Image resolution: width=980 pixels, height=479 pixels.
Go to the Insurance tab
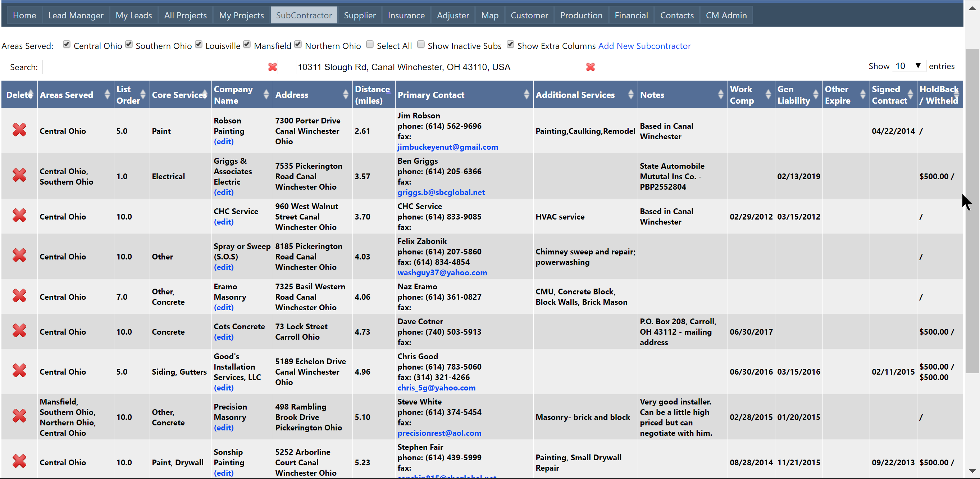coord(406,15)
